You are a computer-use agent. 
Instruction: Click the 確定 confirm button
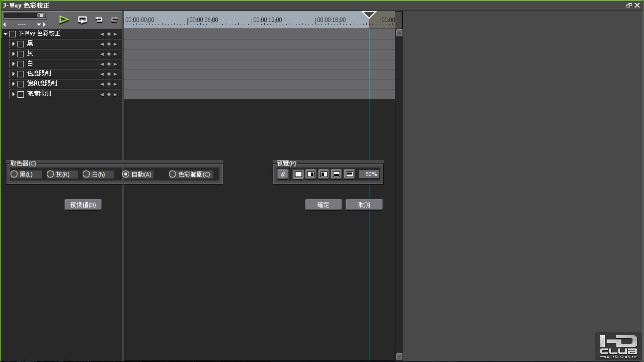pos(323,205)
